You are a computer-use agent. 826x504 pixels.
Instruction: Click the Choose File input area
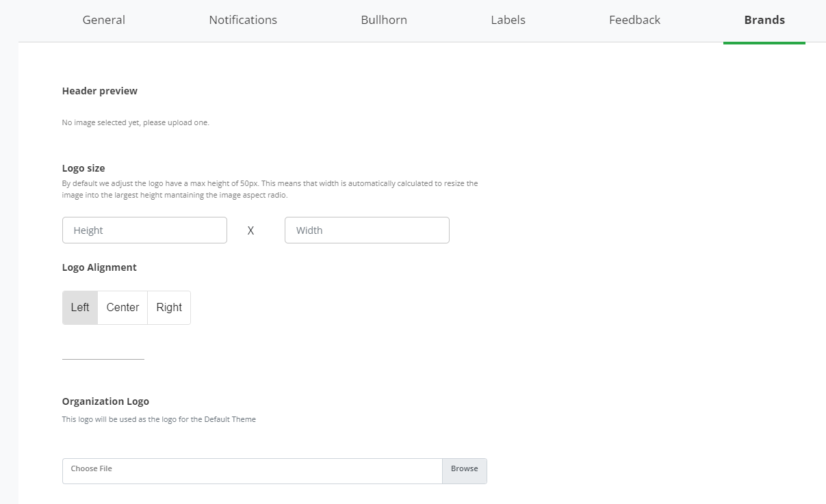tap(253, 471)
